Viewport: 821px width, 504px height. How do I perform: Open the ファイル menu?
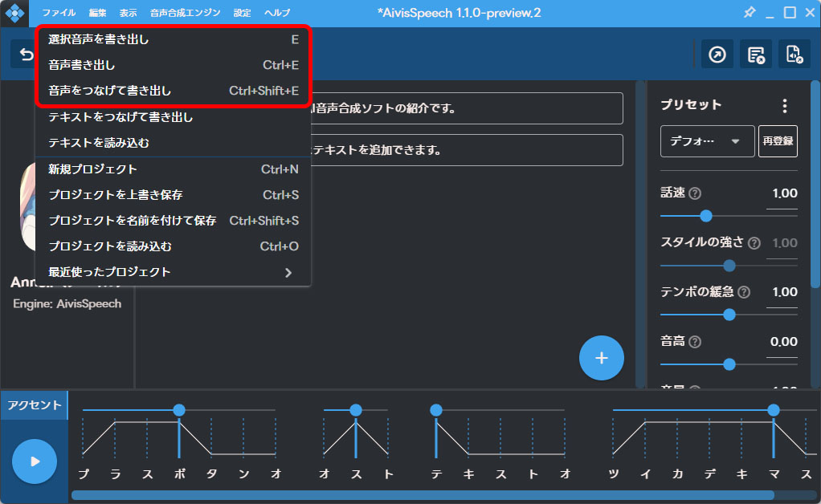point(59,13)
